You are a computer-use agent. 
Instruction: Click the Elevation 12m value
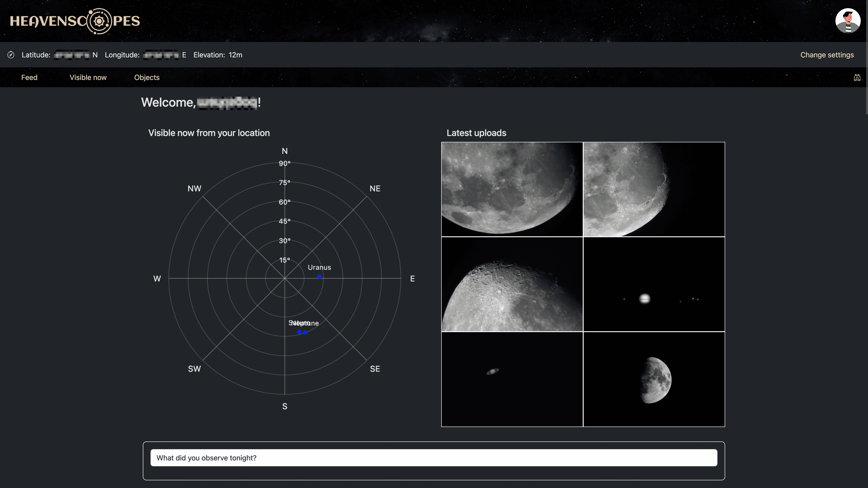[235, 55]
